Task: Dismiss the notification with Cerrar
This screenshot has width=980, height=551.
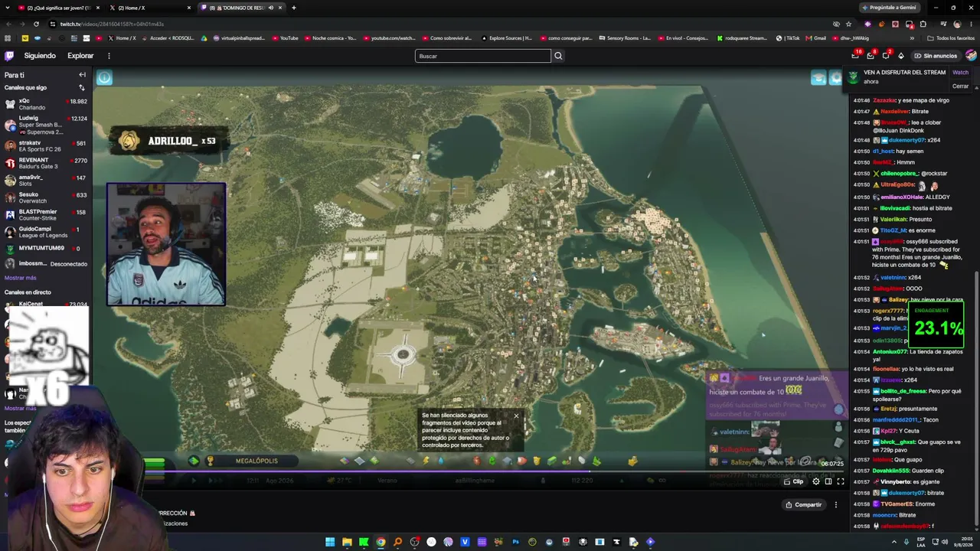Action: pyautogui.click(x=960, y=86)
